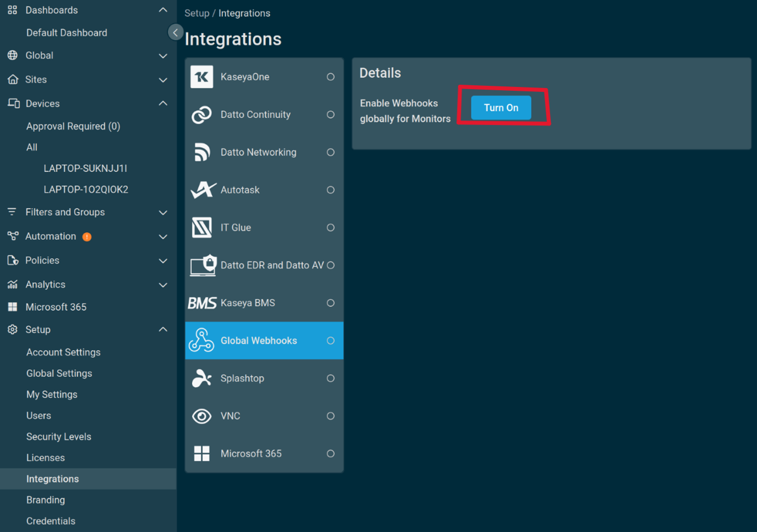Click the Autotask logo icon

tap(203, 190)
